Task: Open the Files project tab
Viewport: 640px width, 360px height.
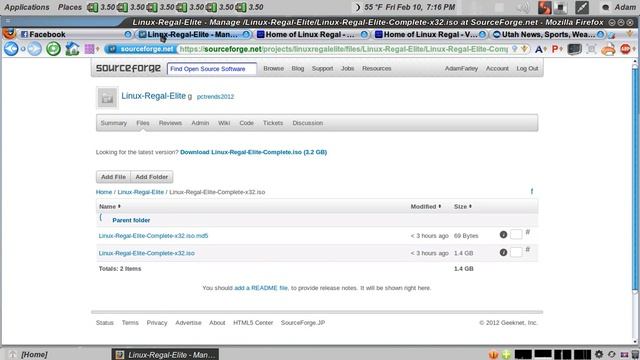Action: tap(143, 123)
